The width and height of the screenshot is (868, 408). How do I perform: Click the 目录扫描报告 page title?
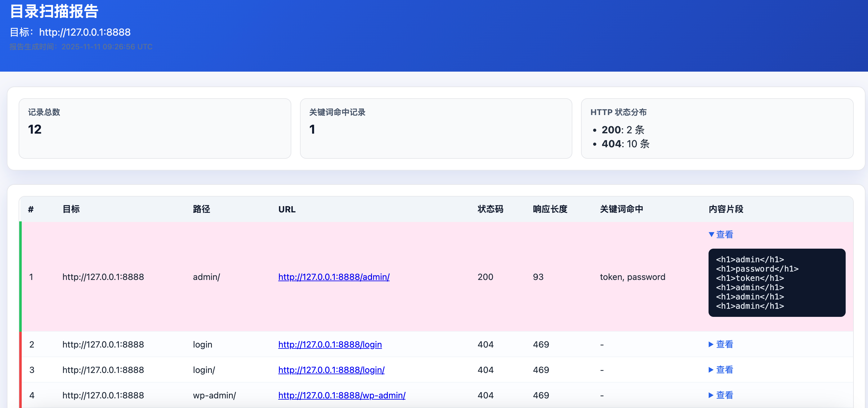click(x=54, y=11)
